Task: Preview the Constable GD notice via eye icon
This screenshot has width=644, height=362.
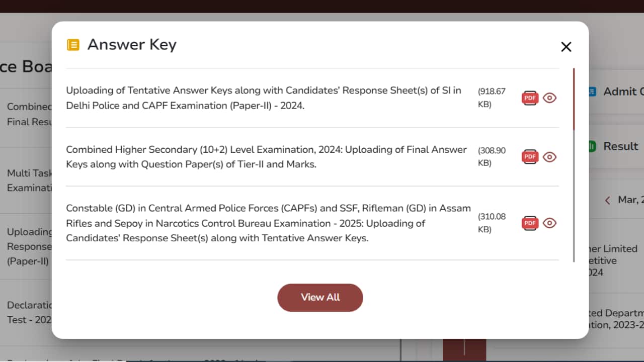Action: click(549, 223)
